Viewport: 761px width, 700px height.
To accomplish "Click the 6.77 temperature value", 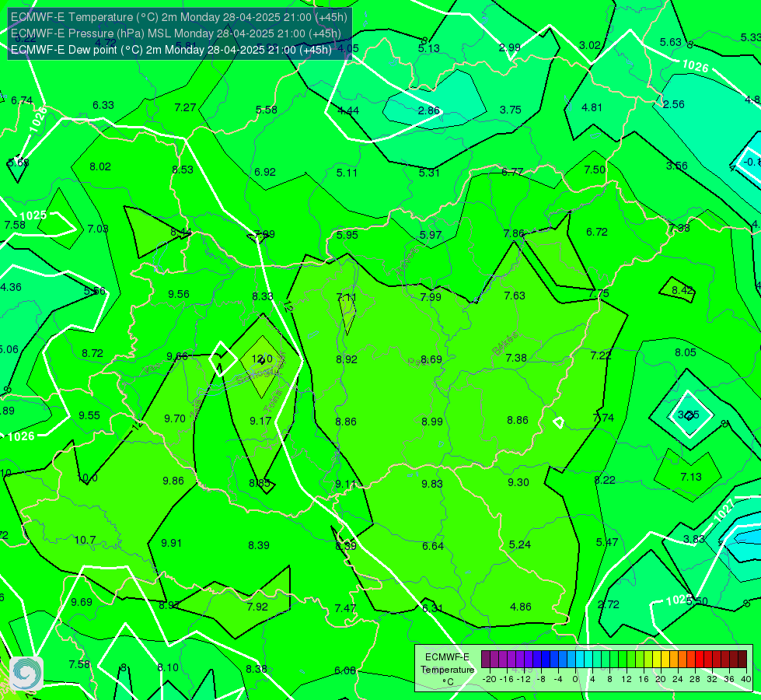I will [x=512, y=172].
